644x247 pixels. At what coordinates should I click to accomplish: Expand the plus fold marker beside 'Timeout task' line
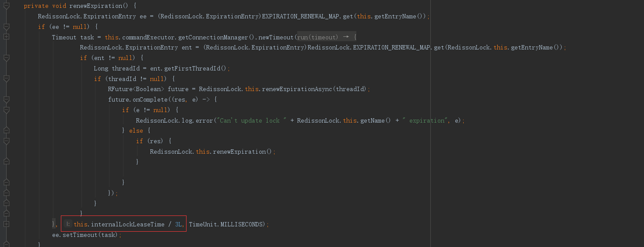[x=6, y=37]
